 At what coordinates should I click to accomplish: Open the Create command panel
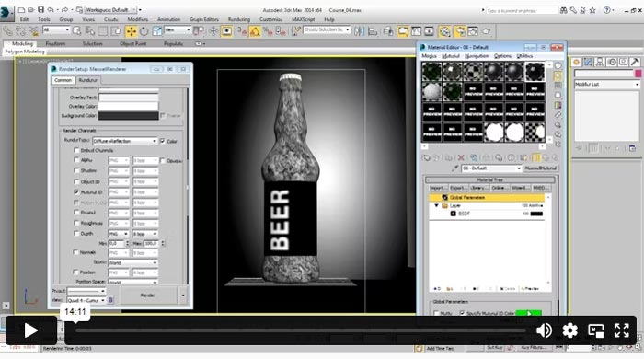(x=576, y=62)
